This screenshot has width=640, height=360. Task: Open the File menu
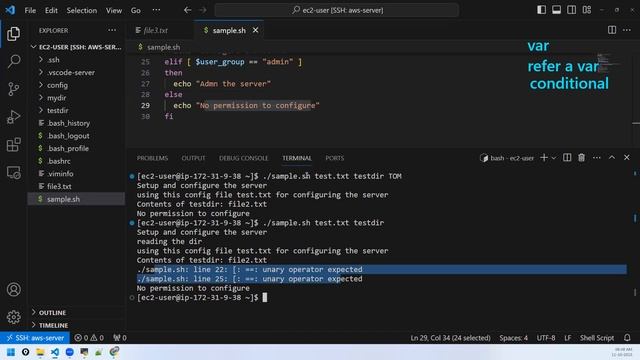[30, 11]
